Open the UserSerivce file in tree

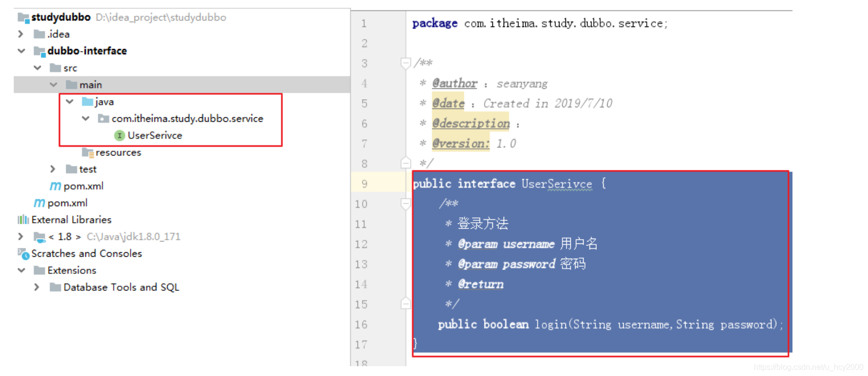pyautogui.click(x=155, y=135)
